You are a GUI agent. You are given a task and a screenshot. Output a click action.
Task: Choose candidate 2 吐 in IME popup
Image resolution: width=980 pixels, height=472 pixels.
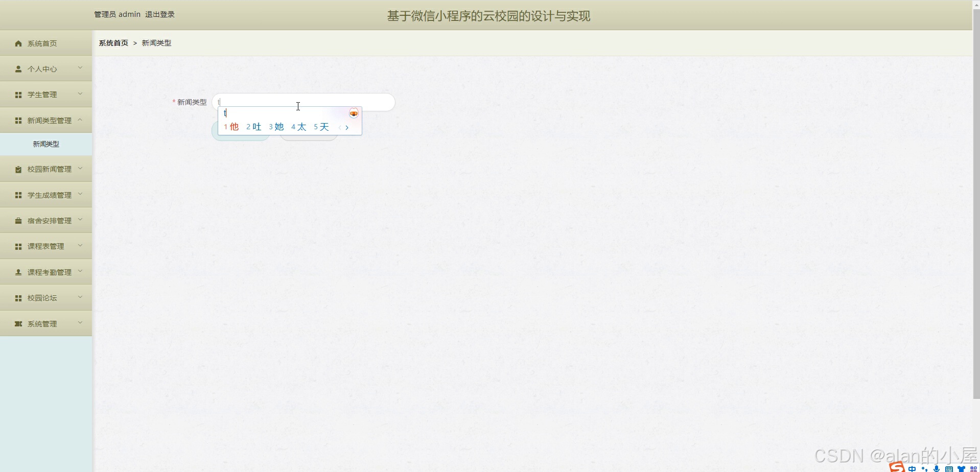[254, 127]
